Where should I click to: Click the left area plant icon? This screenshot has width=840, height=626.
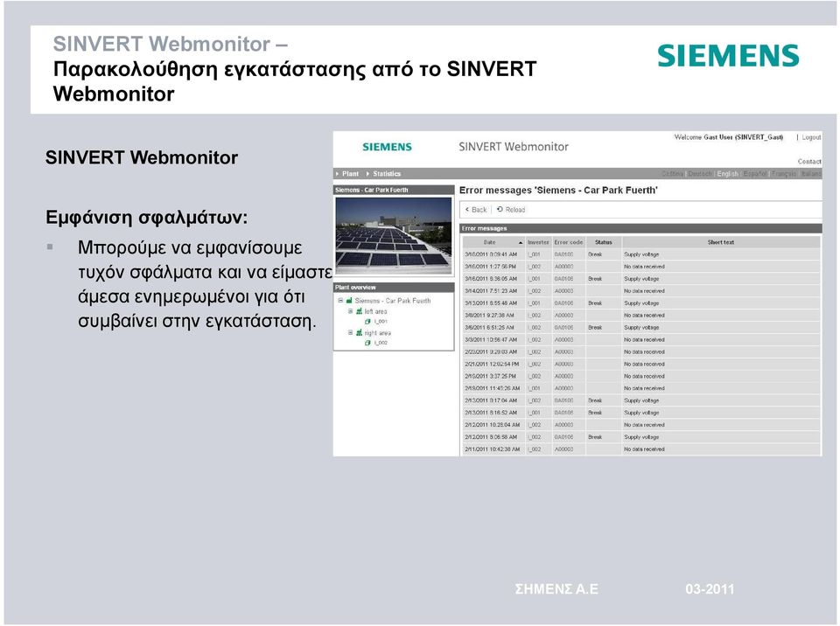[359, 311]
